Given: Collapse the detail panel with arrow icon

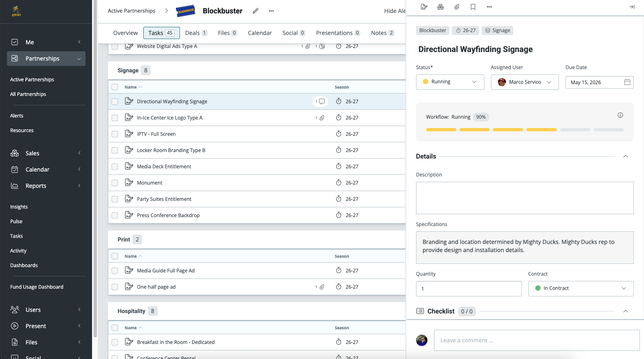Looking at the screenshot, I should 632,7.
